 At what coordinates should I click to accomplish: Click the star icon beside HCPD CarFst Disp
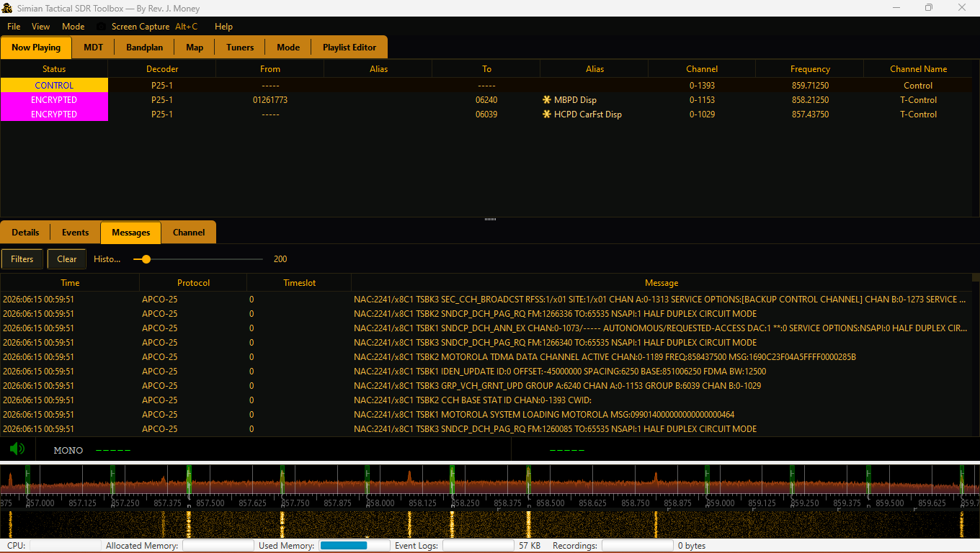547,114
